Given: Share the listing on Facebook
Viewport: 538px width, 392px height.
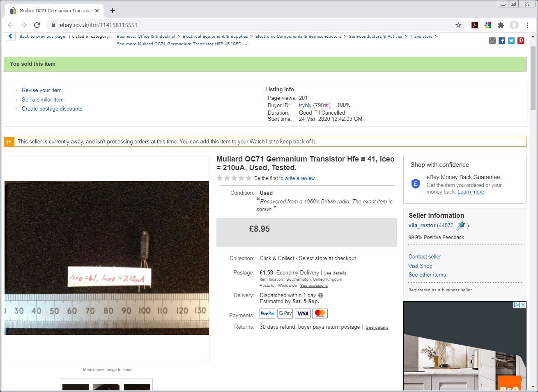Looking at the screenshot, I should tap(502, 41).
